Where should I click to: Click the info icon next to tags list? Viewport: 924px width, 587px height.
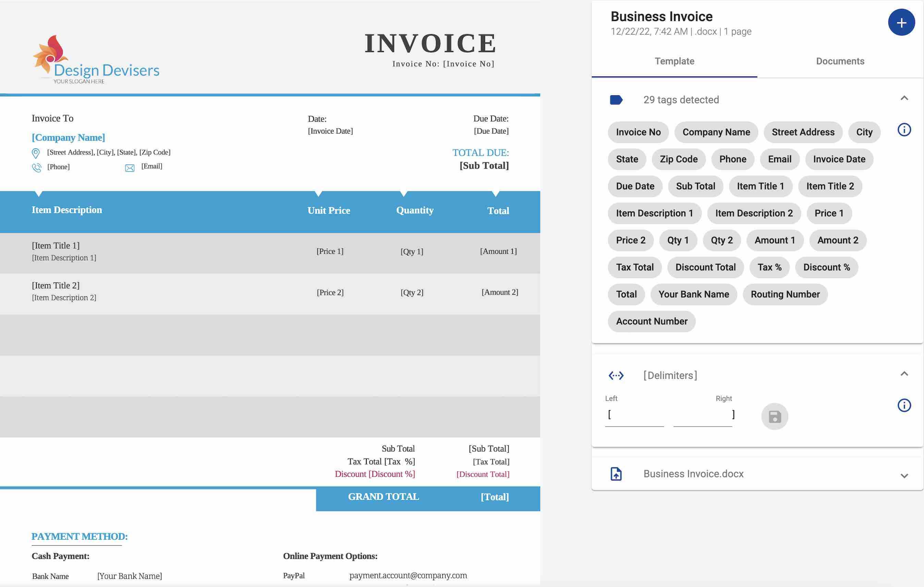(904, 130)
